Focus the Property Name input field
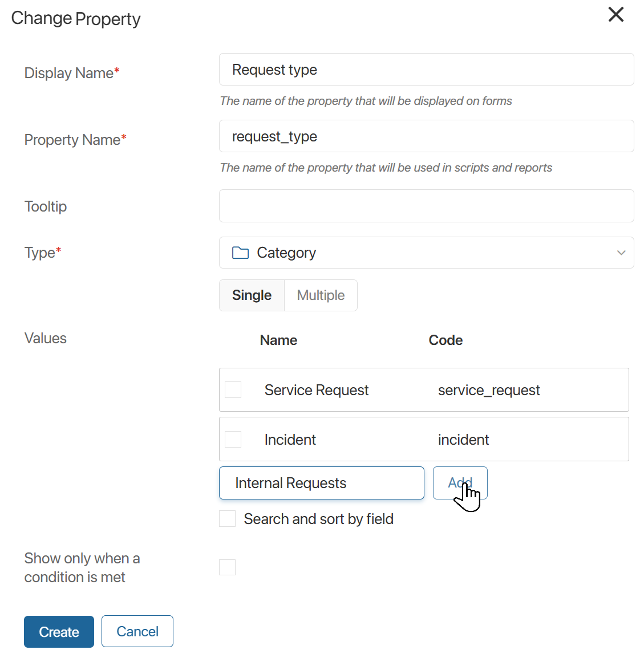This screenshot has width=644, height=650. [426, 136]
